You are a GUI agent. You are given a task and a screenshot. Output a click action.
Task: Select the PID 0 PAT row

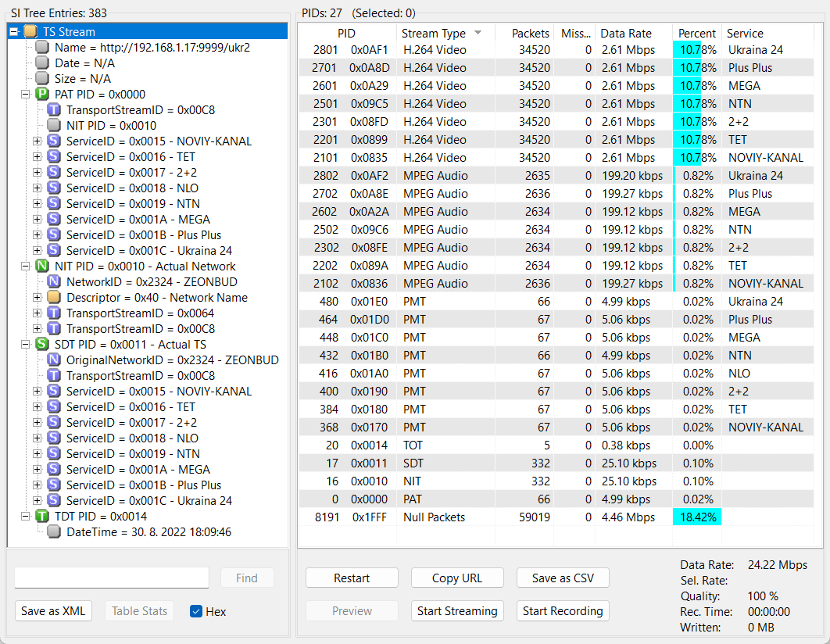point(556,499)
